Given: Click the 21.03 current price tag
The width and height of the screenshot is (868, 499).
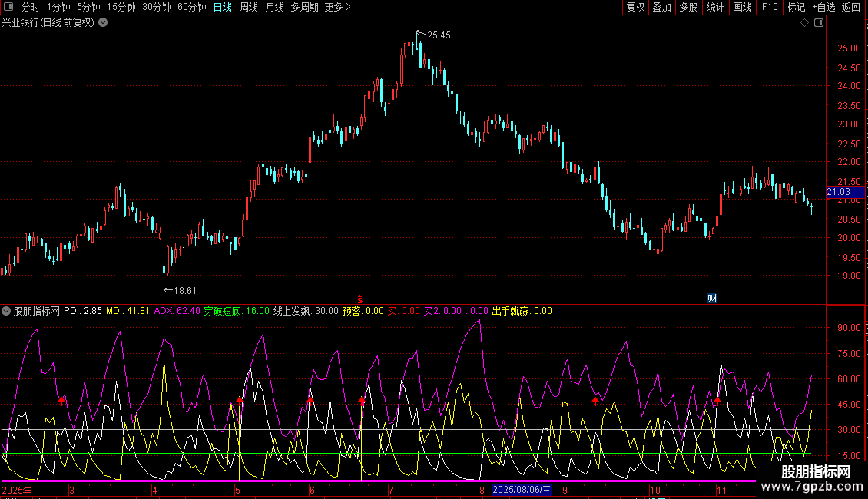Looking at the screenshot, I should tap(838, 192).
